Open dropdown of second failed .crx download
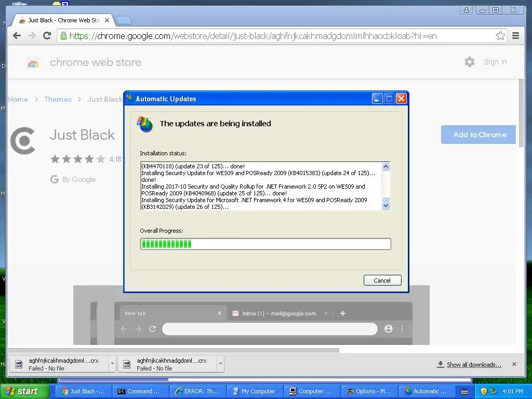Screen dimensions: 532x399 tap(220, 364)
